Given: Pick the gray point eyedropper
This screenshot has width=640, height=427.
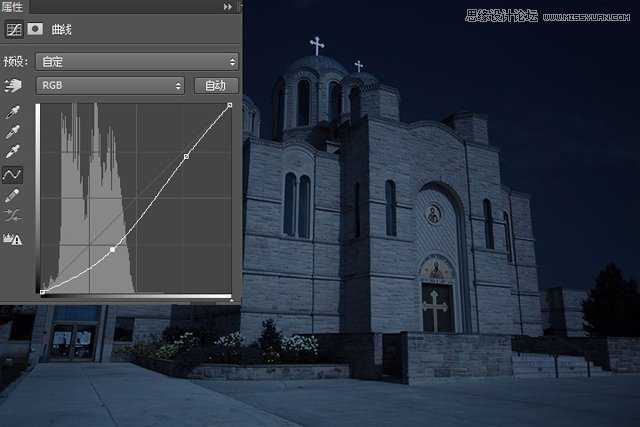Looking at the screenshot, I should coord(14,133).
